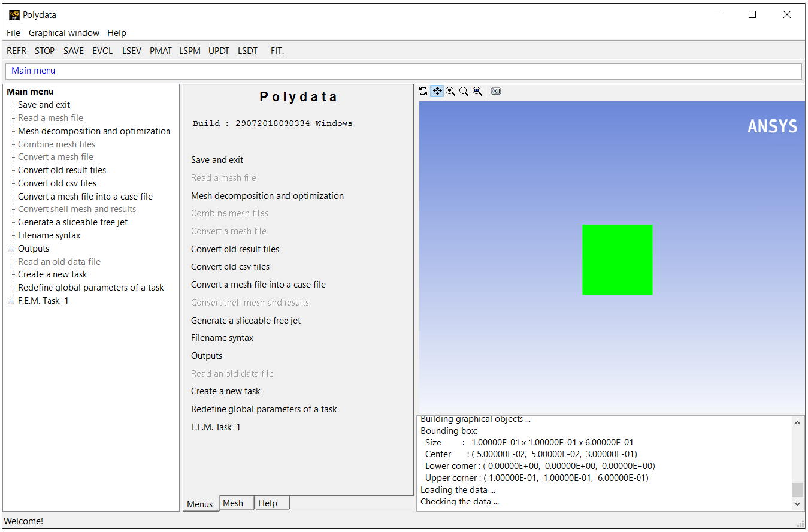Select Create a new task in tree
The image size is (808, 532).
(x=53, y=274)
